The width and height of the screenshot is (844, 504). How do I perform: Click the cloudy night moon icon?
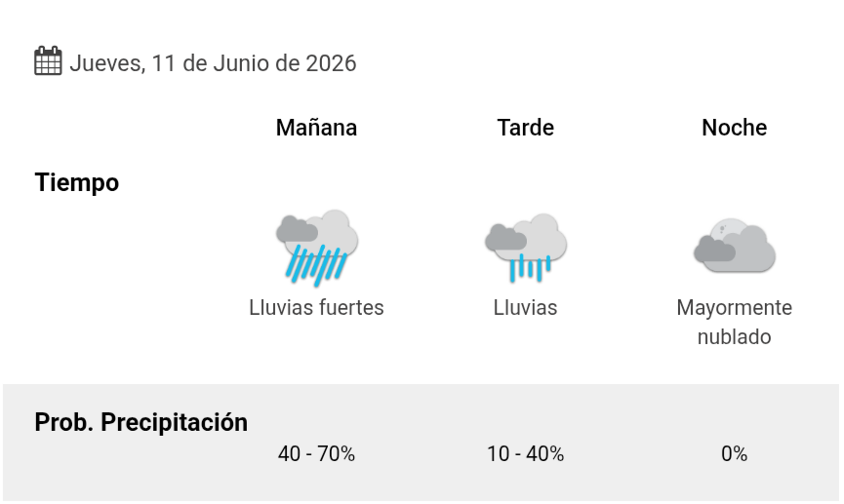[x=735, y=246]
